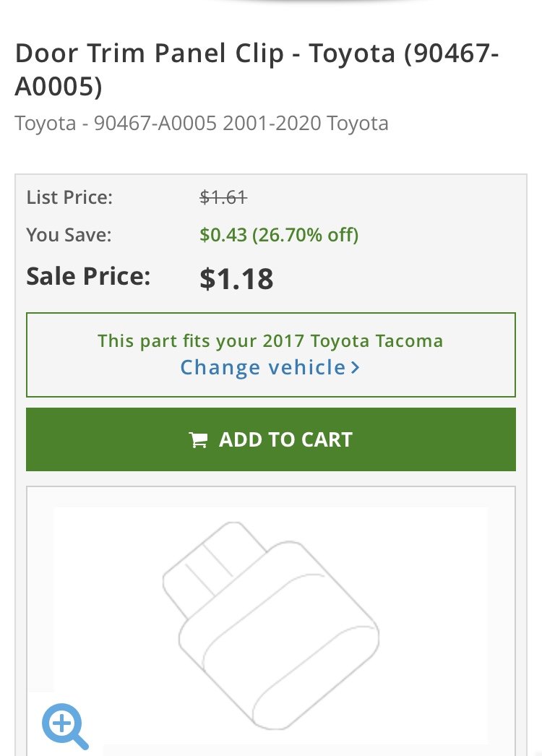This screenshot has width=542, height=756.
Task: Click the 26.70% off discount text
Action: coord(305,235)
